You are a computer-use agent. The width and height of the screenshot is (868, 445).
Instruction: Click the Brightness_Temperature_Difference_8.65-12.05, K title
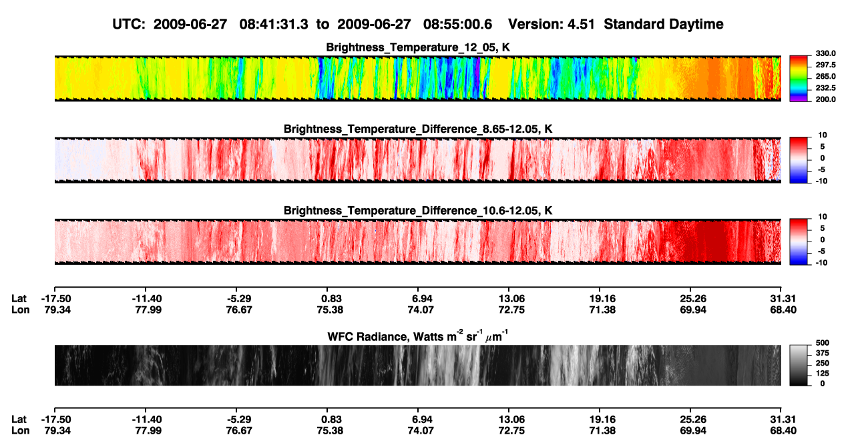click(418, 128)
